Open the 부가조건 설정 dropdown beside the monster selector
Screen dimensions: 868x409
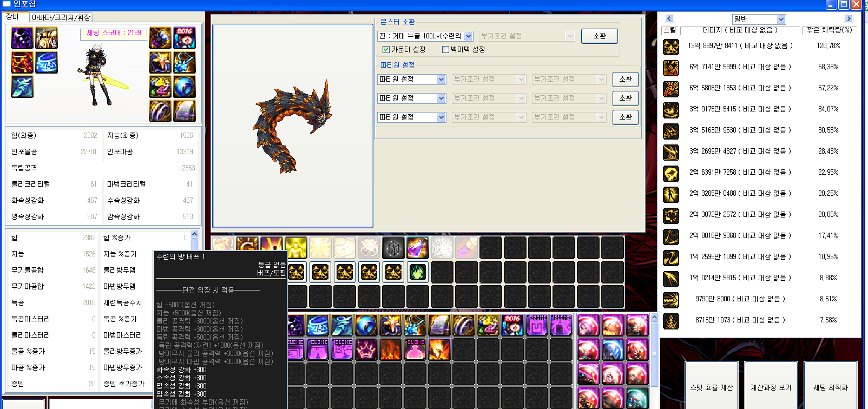(527, 36)
